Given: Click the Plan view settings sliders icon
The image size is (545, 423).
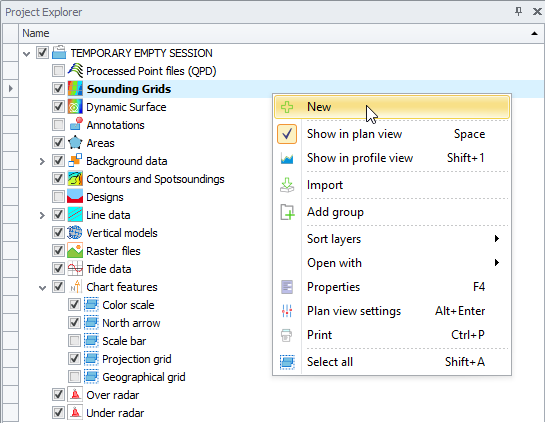Looking at the screenshot, I should point(287,311).
